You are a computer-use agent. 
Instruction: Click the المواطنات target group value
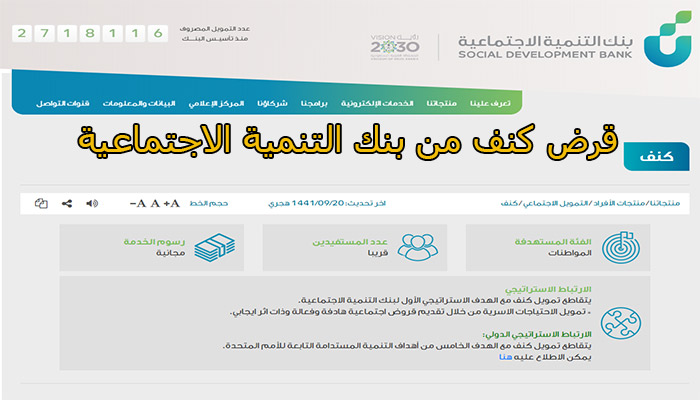570,253
